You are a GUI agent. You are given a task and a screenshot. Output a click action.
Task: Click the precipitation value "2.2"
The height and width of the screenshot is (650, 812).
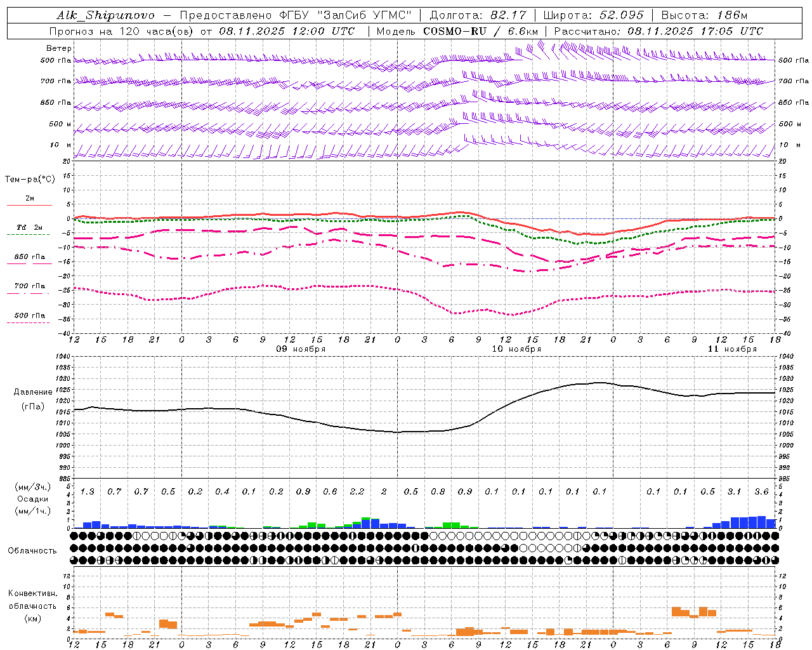[357, 491]
